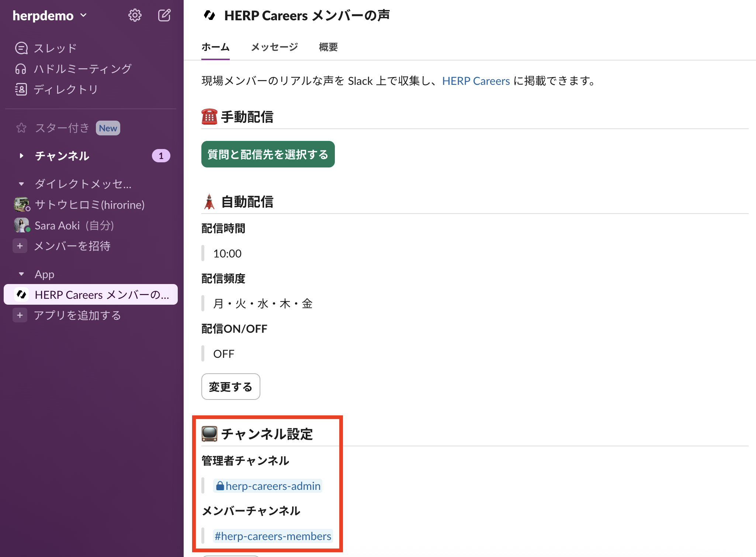Click green question and destination select button
Image resolution: width=756 pixels, height=557 pixels.
coord(268,154)
